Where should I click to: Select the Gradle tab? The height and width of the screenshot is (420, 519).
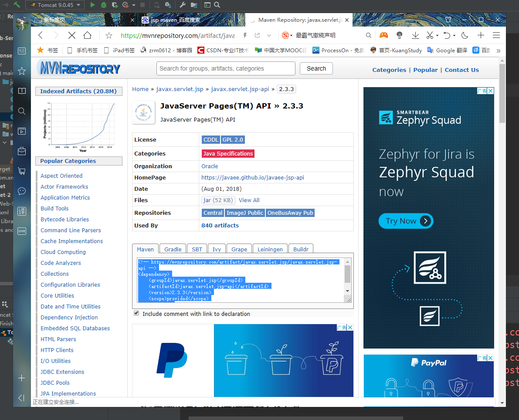(x=173, y=249)
